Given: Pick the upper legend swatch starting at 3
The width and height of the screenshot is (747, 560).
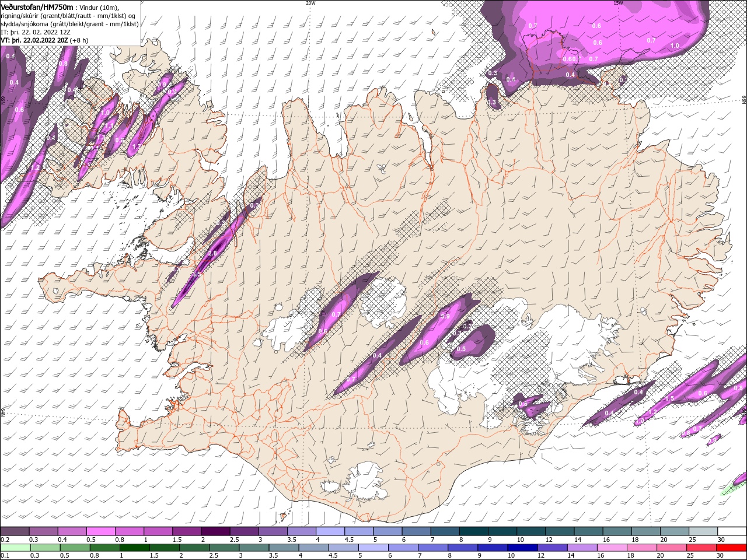Looking at the screenshot, I should (273, 531).
